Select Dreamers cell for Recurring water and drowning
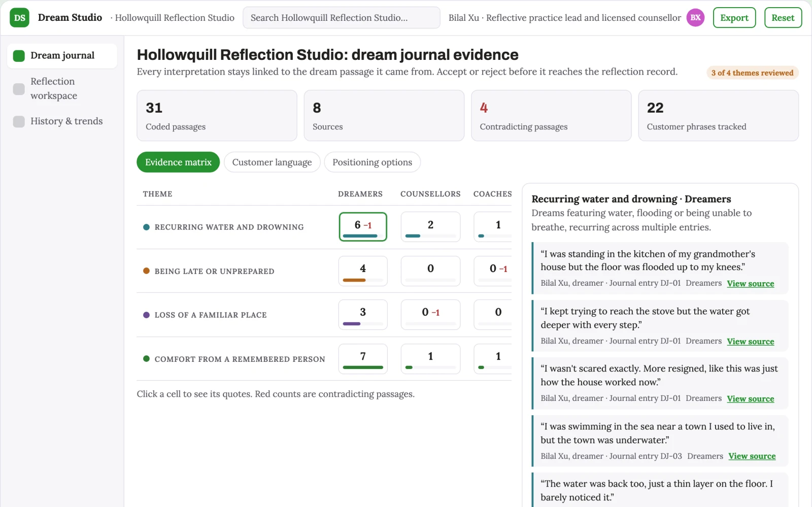 tap(363, 227)
